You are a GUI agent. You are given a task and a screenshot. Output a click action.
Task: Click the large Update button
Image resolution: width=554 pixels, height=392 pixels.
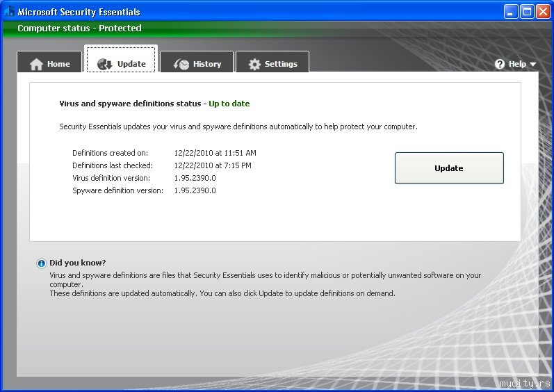[449, 168]
